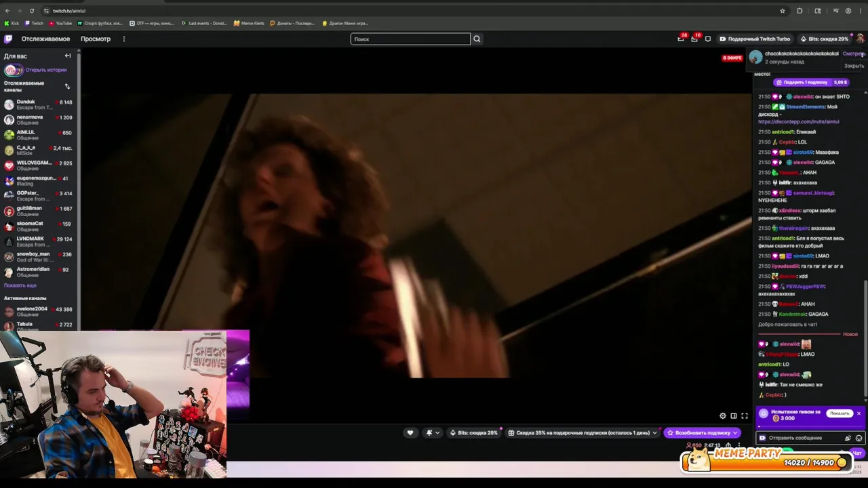Switch player to fullscreen
The width and height of the screenshot is (868, 488).
click(x=745, y=415)
